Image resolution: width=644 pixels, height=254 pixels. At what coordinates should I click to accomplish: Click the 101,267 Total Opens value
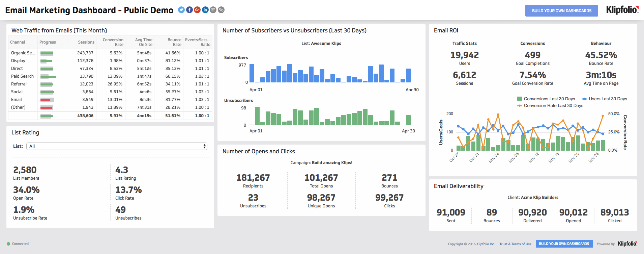(x=321, y=178)
